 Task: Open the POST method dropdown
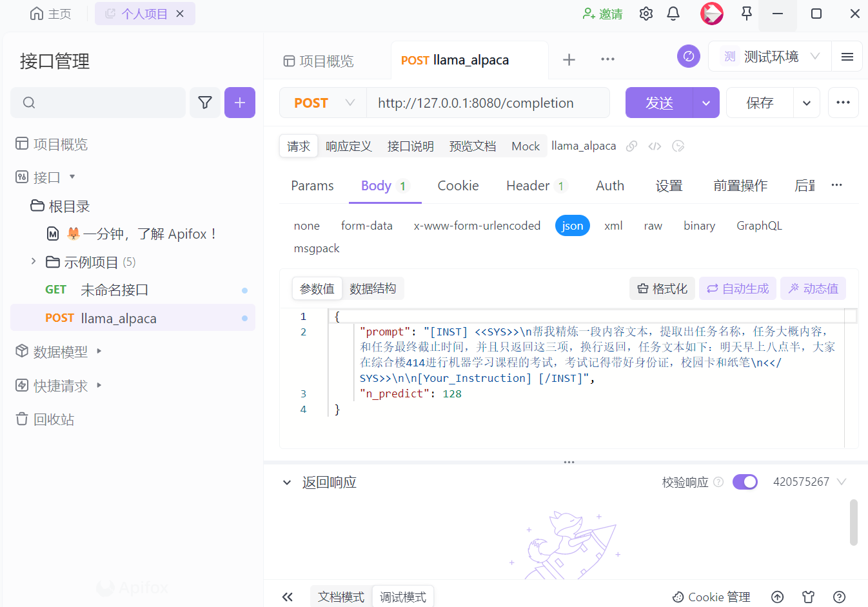click(324, 103)
